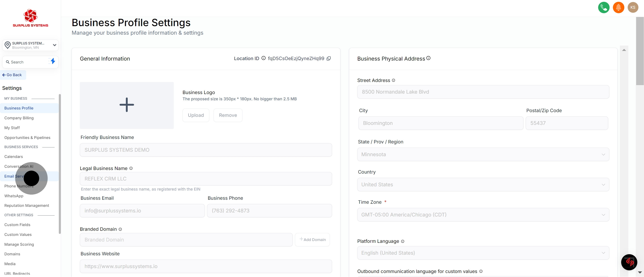Image resolution: width=644 pixels, height=277 pixels.
Task: Click info icon next to Legal Business Name
Action: [131, 169]
